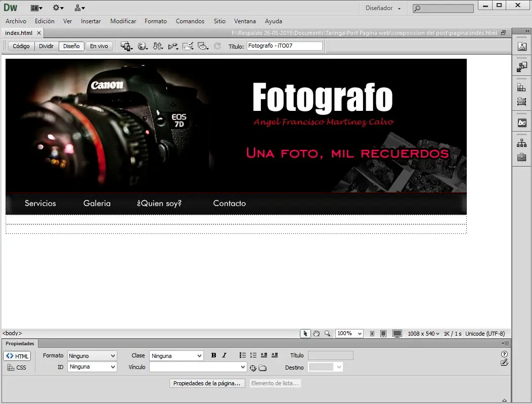Viewport: 532px width, 404px height.
Task: Click the Refresh design view icon
Action: point(217,46)
